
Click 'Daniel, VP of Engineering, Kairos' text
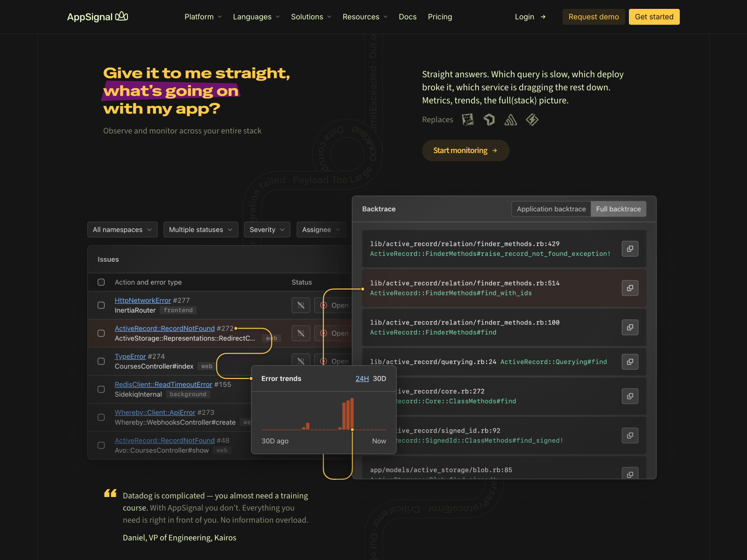tap(180, 538)
